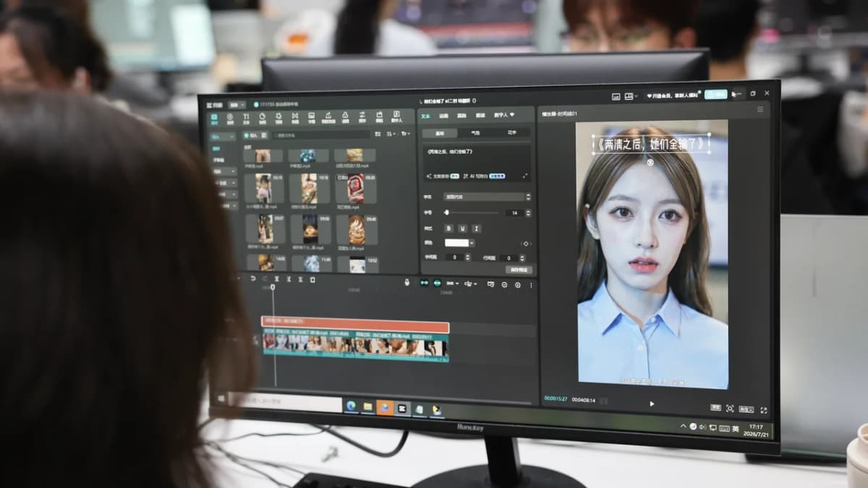The height and width of the screenshot is (488, 868).
Task: Toggle the second teal auto-snap button
Action: (438, 283)
